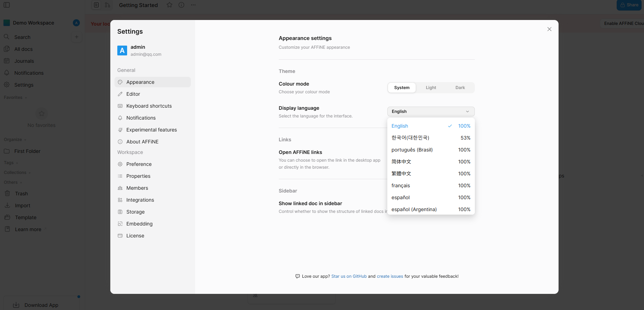
Task: Open the doc more options menu
Action: [193, 5]
